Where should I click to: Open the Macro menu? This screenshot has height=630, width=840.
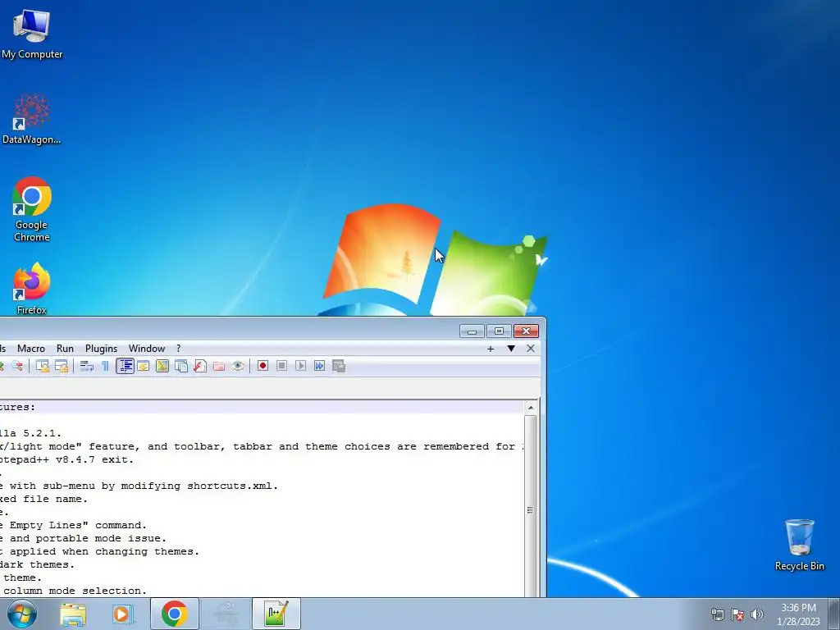(31, 348)
